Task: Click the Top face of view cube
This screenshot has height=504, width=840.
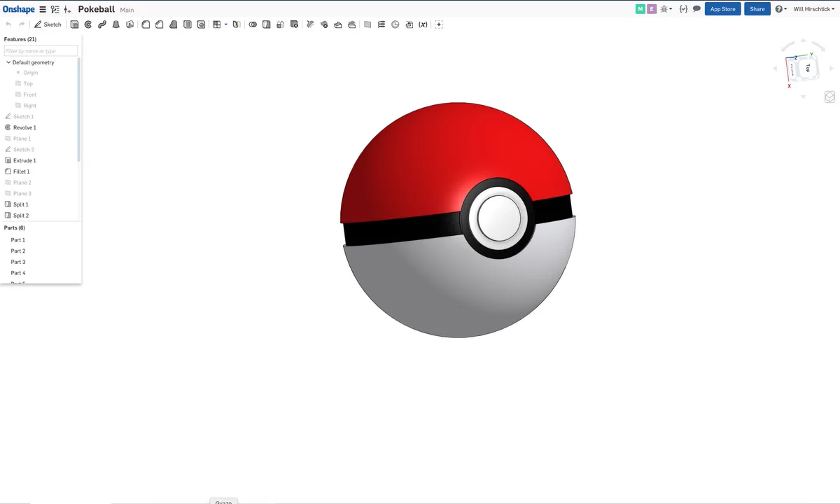Action: tap(807, 68)
